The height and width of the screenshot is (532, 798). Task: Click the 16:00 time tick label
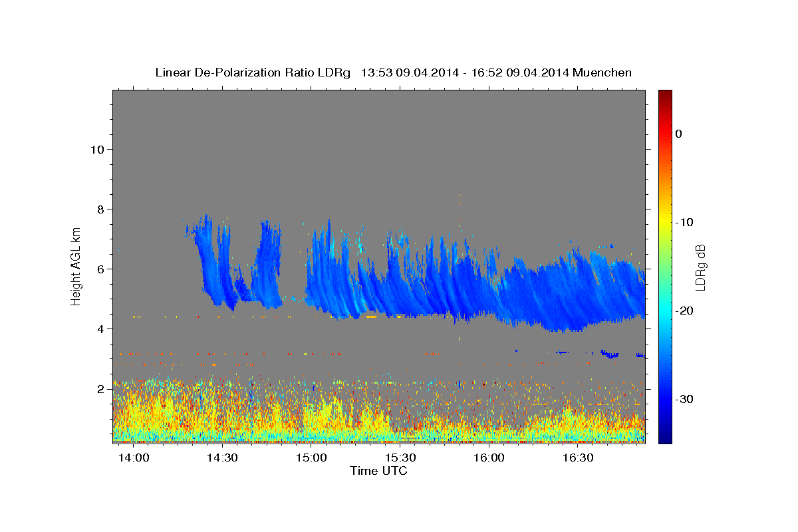coord(489,458)
